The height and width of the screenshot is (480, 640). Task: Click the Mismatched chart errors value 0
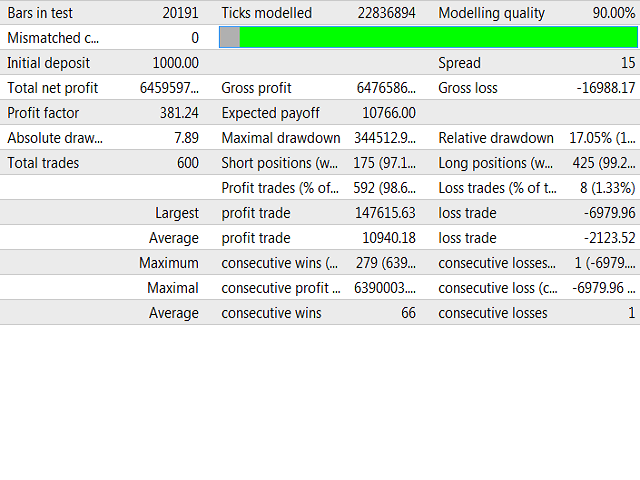pos(195,38)
